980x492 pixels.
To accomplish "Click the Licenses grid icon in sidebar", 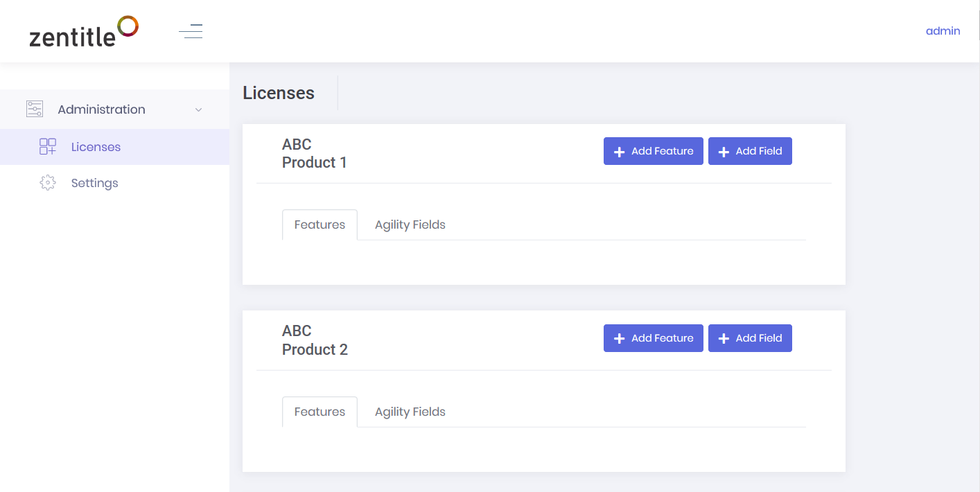I will coord(48,146).
